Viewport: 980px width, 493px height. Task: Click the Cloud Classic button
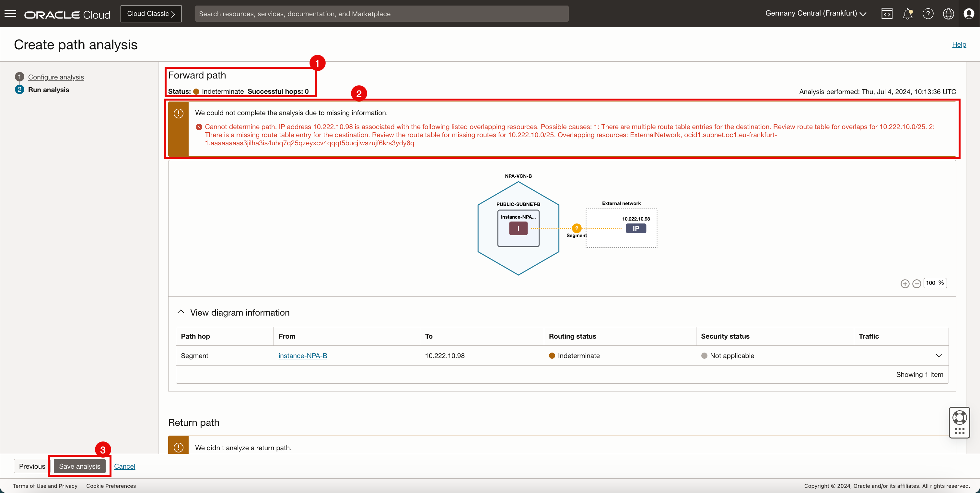pyautogui.click(x=151, y=14)
